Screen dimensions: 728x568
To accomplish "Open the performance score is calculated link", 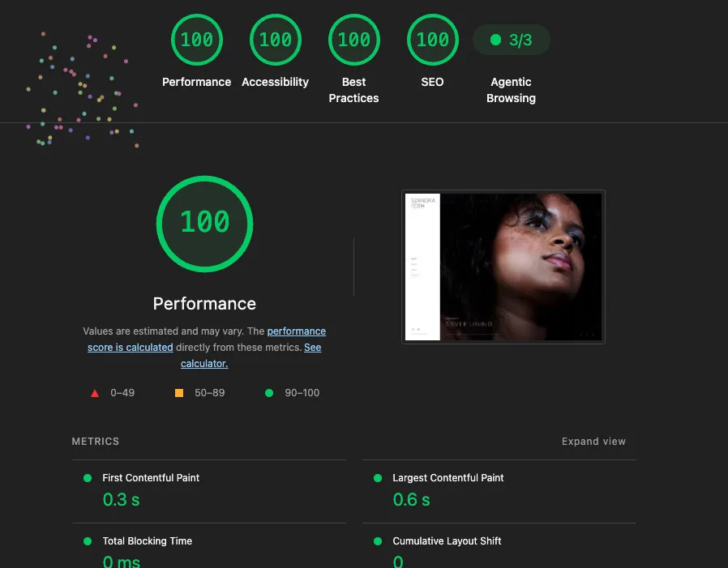I will (207, 340).
